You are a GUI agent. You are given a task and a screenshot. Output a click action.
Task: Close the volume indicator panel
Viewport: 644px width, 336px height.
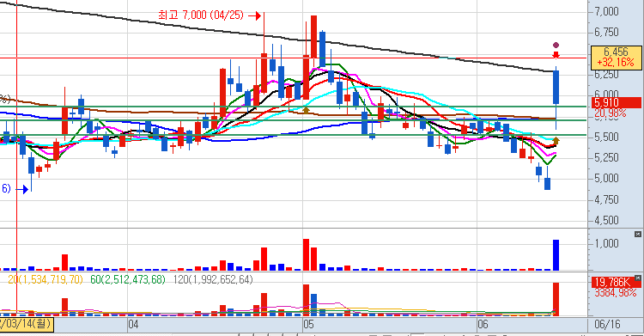[637, 234]
